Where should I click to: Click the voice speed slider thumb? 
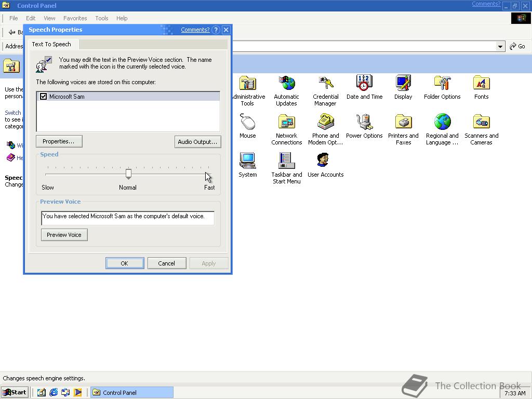[x=129, y=174]
